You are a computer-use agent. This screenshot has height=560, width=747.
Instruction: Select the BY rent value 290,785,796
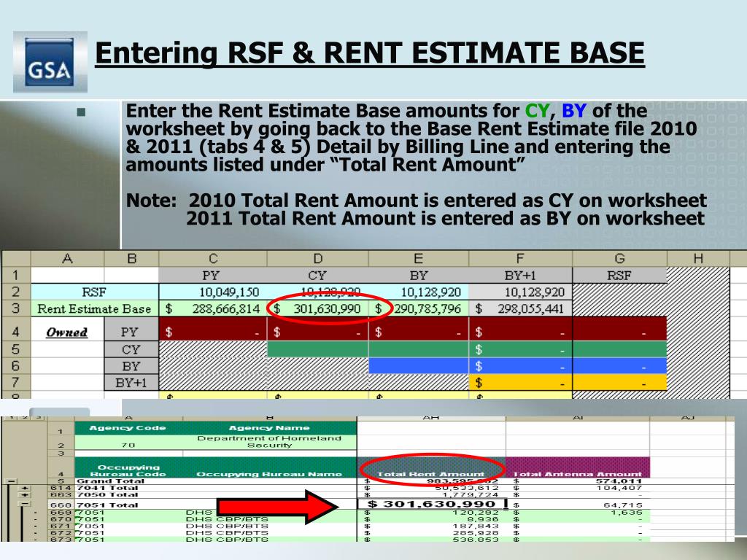click(x=419, y=308)
